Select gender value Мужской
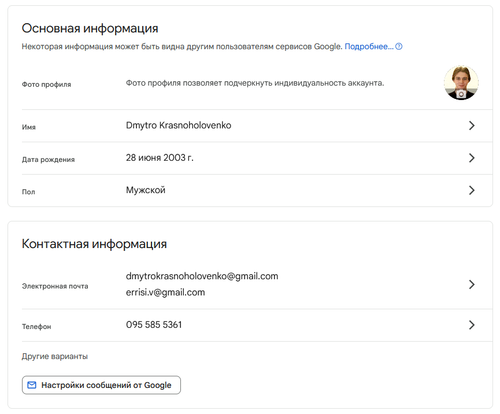The height and width of the screenshot is (414, 500). 145,190
